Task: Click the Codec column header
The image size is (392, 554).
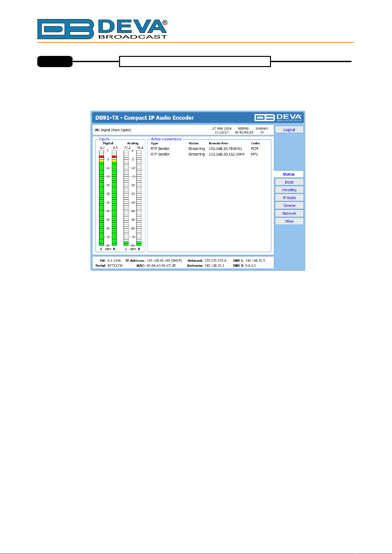Action: point(256,143)
